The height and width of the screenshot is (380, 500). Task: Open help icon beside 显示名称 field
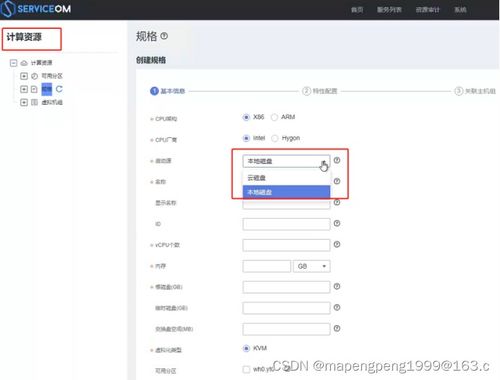[337, 202]
